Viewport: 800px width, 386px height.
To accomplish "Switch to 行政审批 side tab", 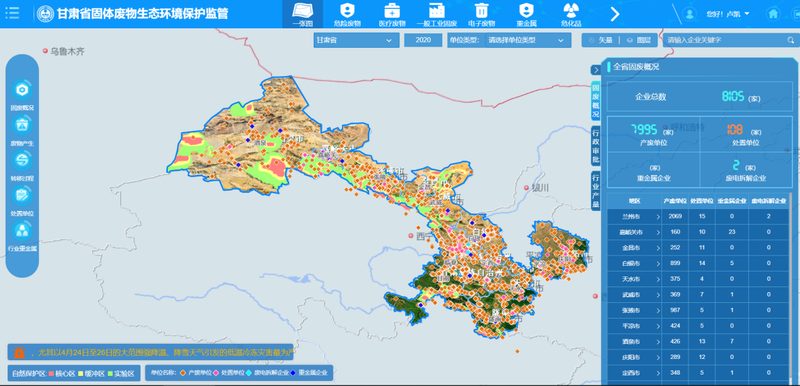I will (x=595, y=146).
